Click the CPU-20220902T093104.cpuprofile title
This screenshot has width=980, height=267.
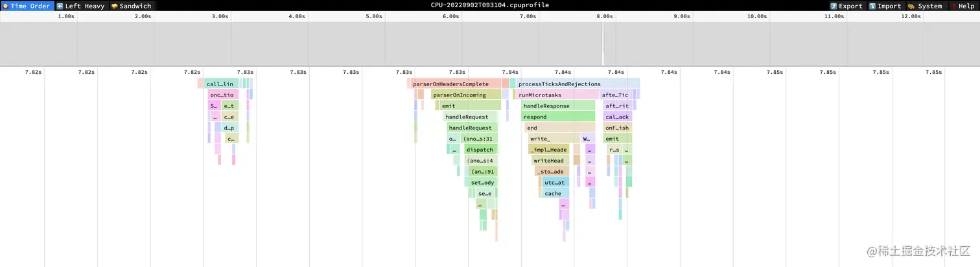click(x=490, y=5)
